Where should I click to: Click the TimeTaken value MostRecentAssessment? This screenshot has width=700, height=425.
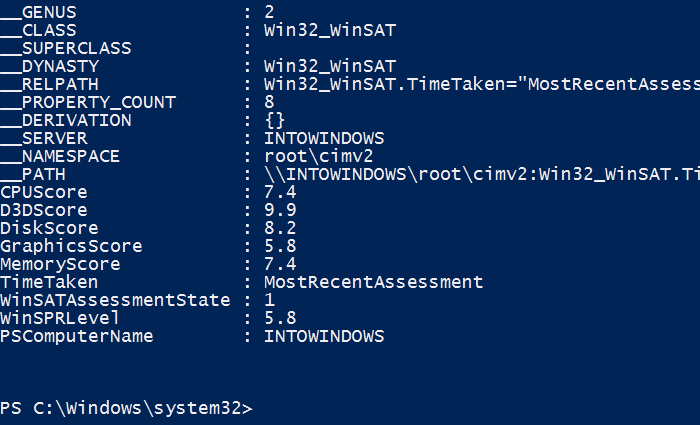point(373,282)
